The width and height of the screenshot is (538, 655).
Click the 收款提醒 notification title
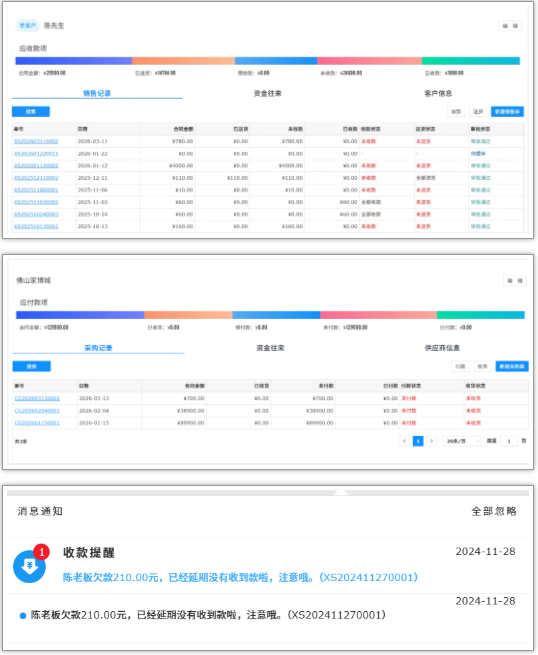coord(89,553)
